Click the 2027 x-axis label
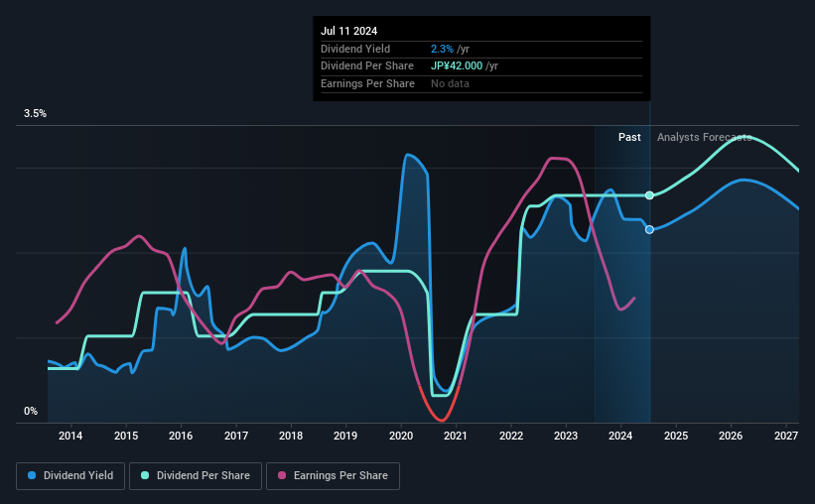This screenshot has width=815, height=504. pos(786,436)
